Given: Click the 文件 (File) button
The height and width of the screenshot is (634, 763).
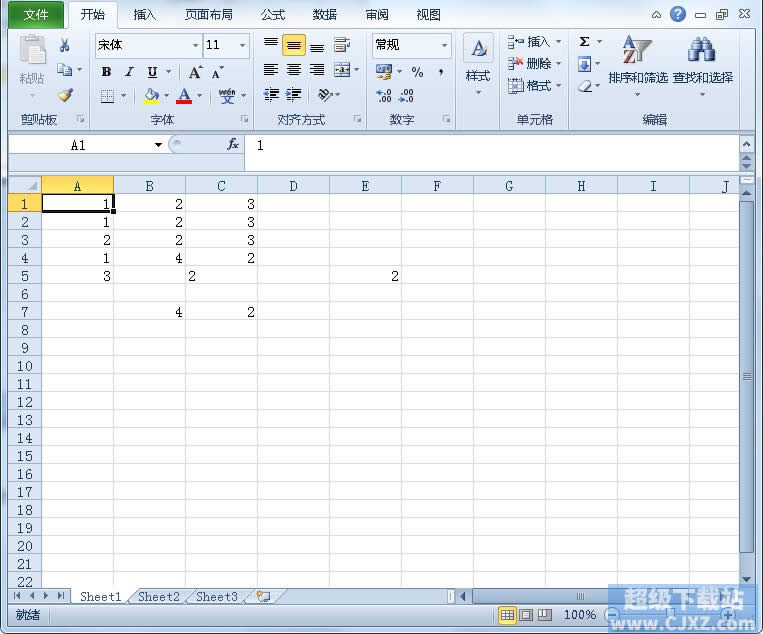Looking at the screenshot, I should [x=36, y=15].
